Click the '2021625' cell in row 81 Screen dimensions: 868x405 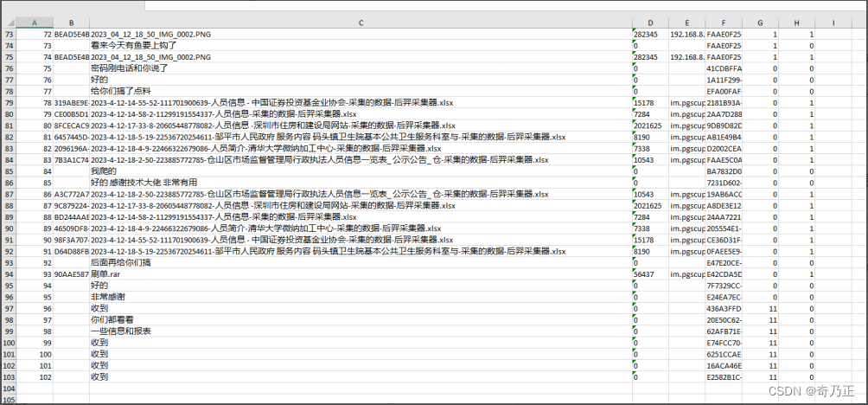coord(650,125)
